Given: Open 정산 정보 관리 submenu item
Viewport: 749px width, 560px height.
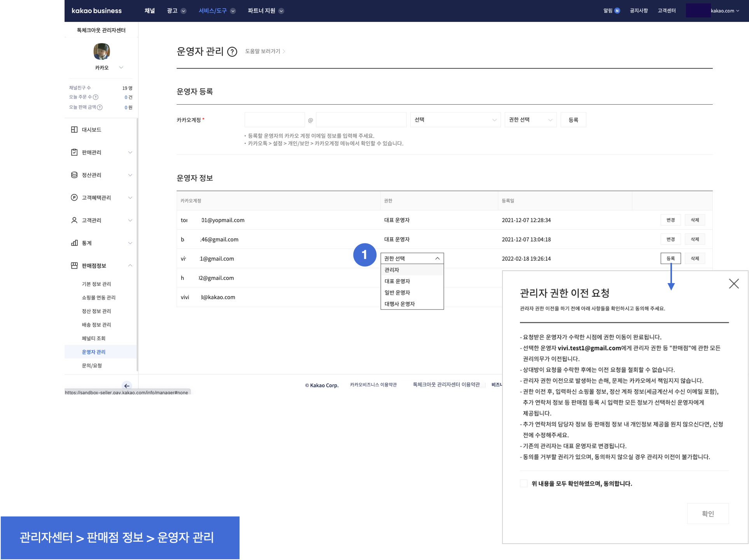Looking at the screenshot, I should pos(96,311).
